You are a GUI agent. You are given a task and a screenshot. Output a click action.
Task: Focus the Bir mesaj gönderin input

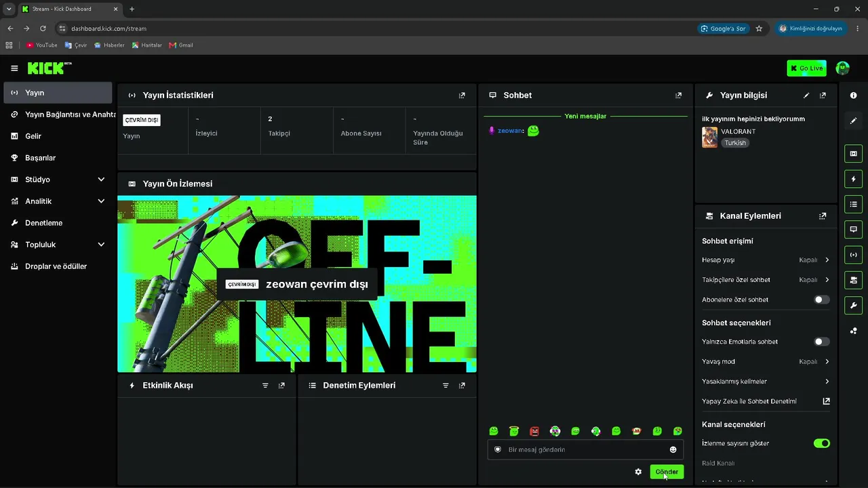click(585, 449)
